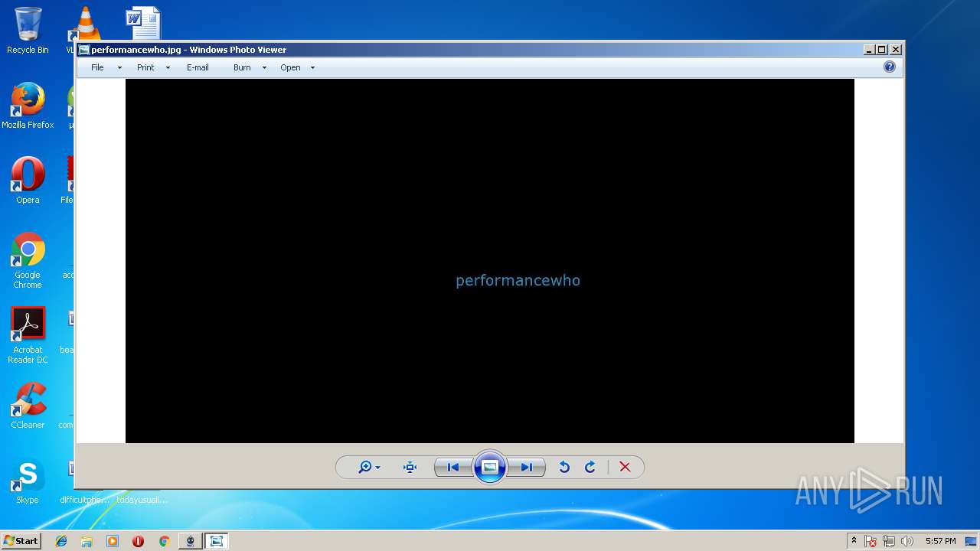Expand the Open dropdown arrow
Viewport: 980px width, 551px height.
[312, 67]
